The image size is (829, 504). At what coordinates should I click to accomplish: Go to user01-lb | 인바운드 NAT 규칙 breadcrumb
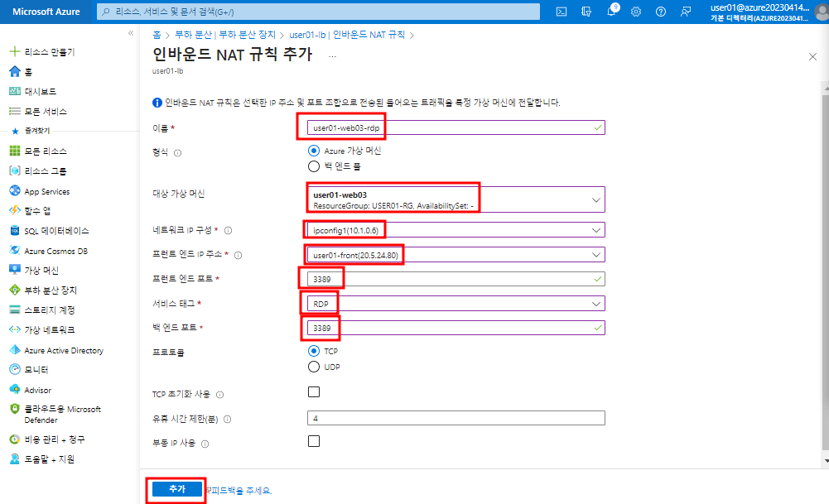(x=347, y=35)
